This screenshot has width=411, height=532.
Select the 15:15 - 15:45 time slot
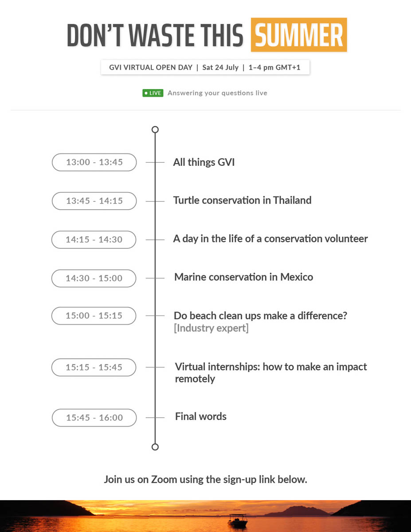94,368
